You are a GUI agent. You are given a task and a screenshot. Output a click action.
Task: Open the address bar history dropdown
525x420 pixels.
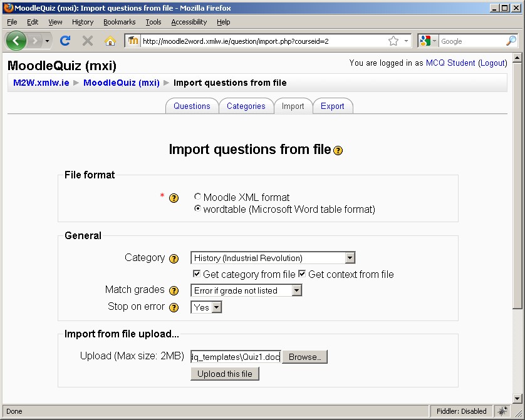point(406,41)
